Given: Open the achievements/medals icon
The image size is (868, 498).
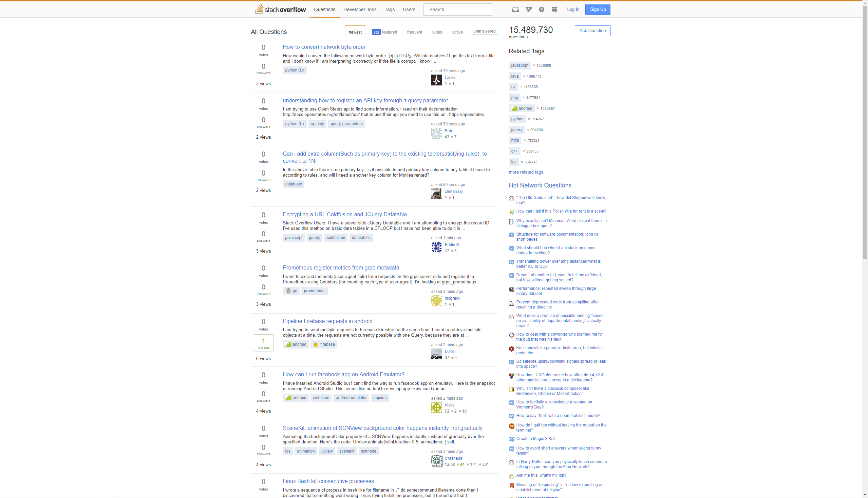Looking at the screenshot, I should (x=529, y=9).
